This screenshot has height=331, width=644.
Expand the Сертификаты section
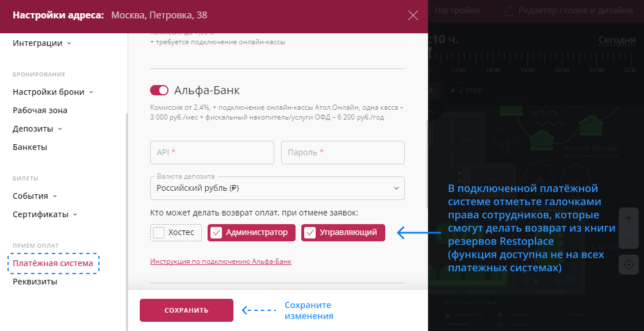[39, 214]
